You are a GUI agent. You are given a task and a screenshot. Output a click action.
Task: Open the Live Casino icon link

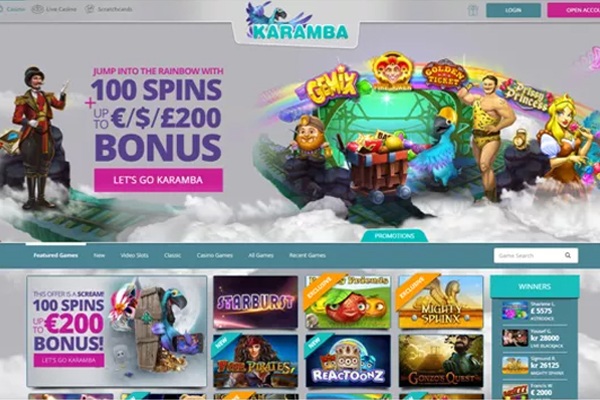(37, 9)
